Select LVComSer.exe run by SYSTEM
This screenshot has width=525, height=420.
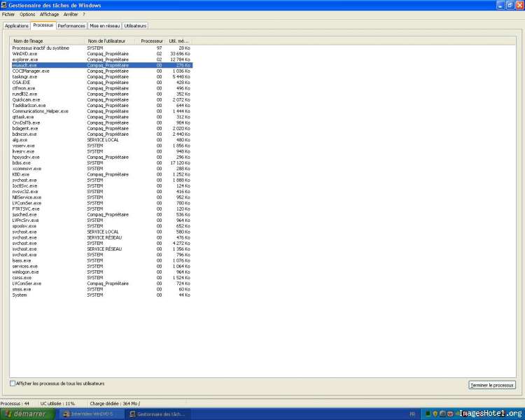pos(101,203)
